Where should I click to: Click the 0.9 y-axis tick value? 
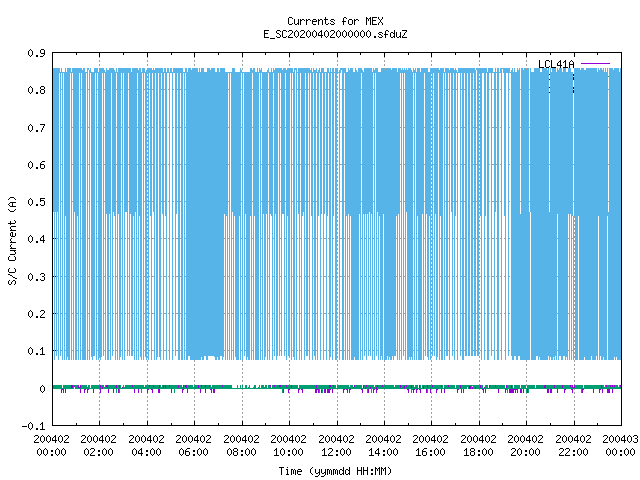coord(36,53)
